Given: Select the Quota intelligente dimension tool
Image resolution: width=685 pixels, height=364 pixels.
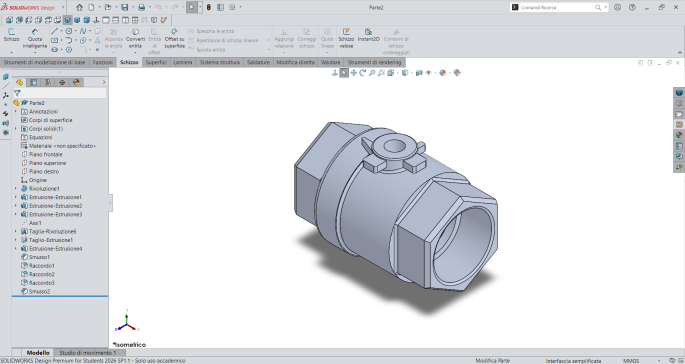Looking at the screenshot, I should click(35, 38).
